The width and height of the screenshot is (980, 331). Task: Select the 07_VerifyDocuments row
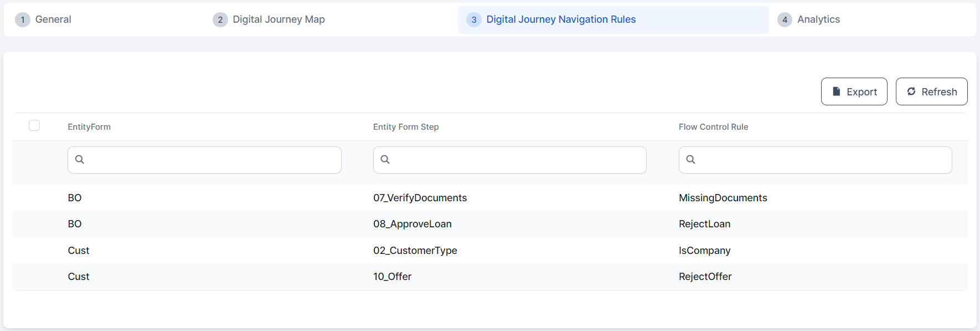pyautogui.click(x=420, y=198)
